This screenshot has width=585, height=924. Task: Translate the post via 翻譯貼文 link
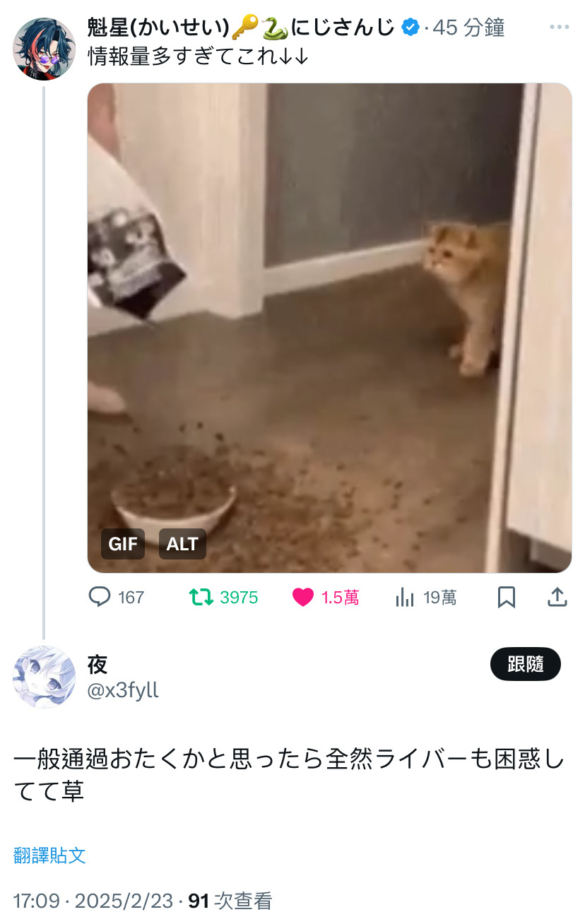coord(49,855)
